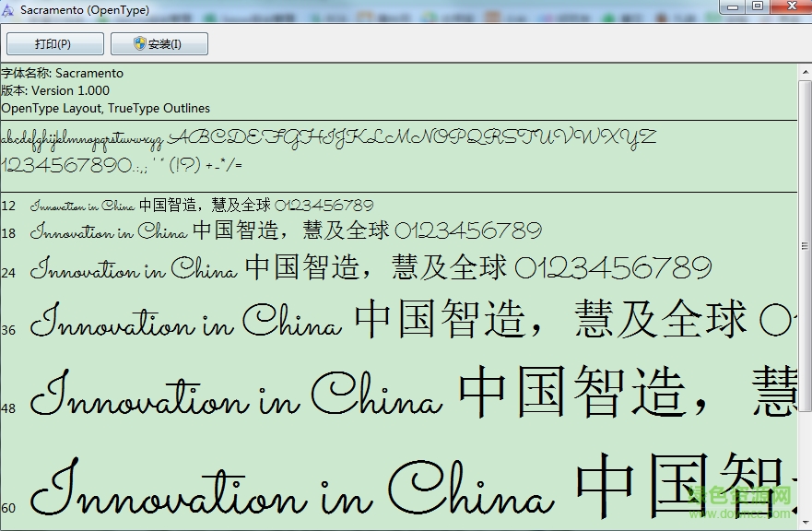Click the size 18 sample line
Screen dimensions: 812x531
286,230
